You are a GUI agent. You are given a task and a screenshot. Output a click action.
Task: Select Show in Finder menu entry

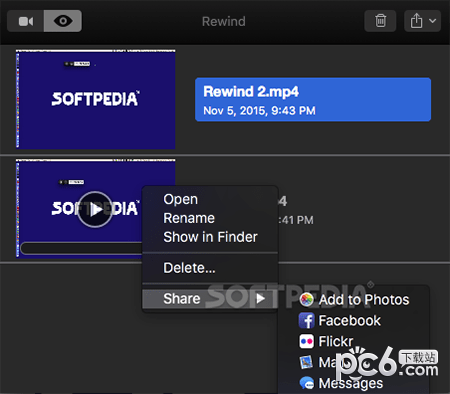(210, 237)
